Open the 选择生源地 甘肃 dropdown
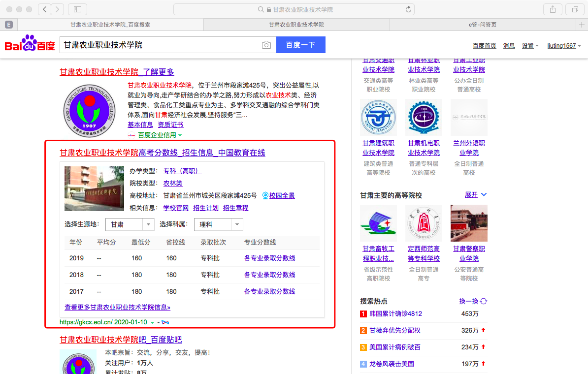 point(130,224)
